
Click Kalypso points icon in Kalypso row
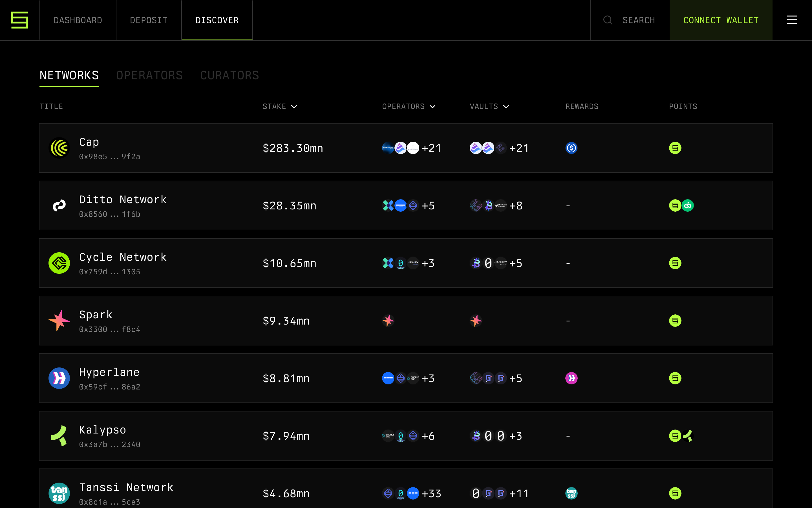point(687,436)
